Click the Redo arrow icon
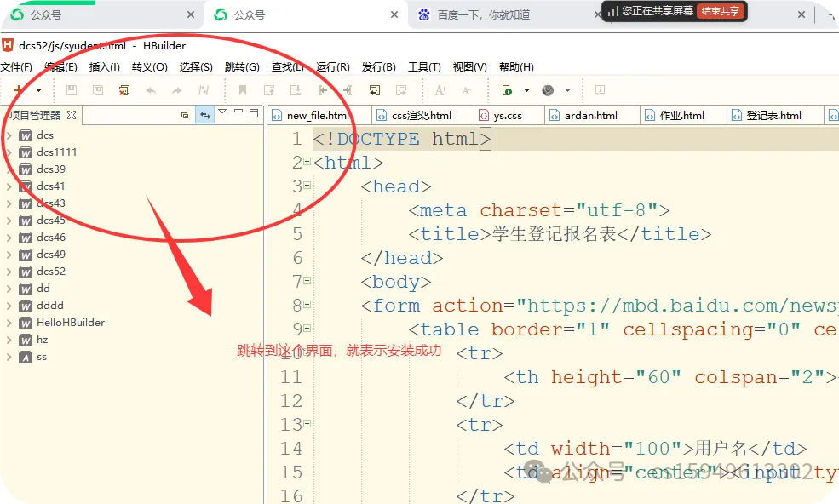839x504 pixels. 177,90
